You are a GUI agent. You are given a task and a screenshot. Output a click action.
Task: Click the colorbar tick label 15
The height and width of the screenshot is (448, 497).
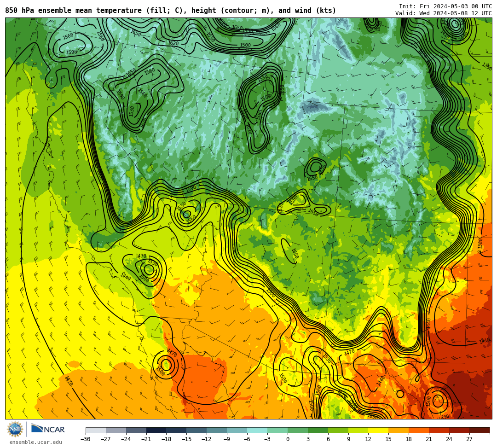point(388,439)
